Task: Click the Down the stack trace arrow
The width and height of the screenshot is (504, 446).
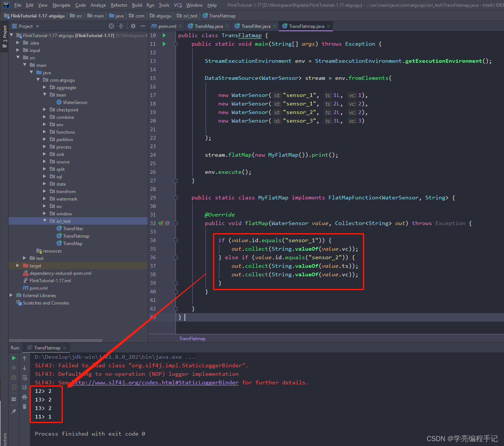Action: (x=24, y=368)
